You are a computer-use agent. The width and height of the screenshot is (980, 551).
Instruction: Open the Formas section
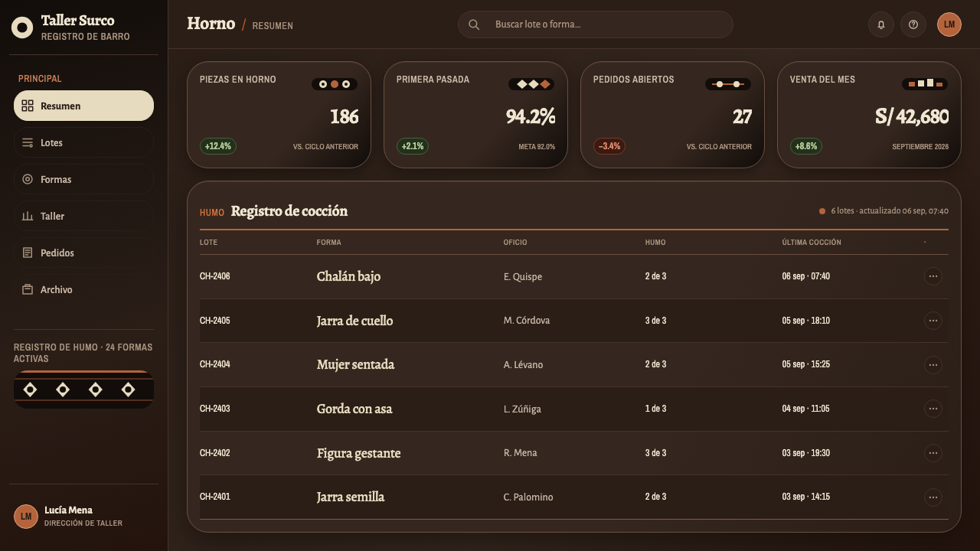pyautogui.click(x=83, y=179)
